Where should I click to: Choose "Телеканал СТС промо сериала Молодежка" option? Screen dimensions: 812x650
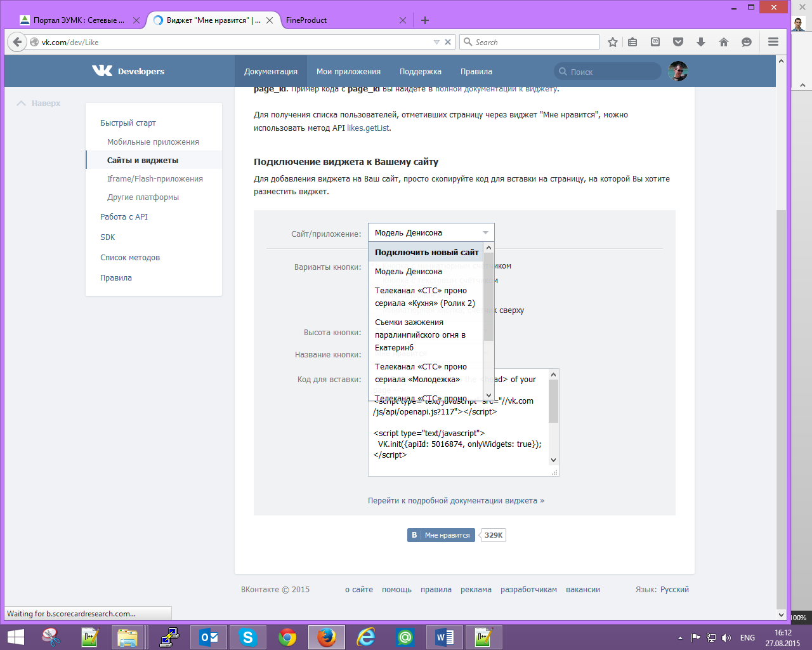point(426,373)
